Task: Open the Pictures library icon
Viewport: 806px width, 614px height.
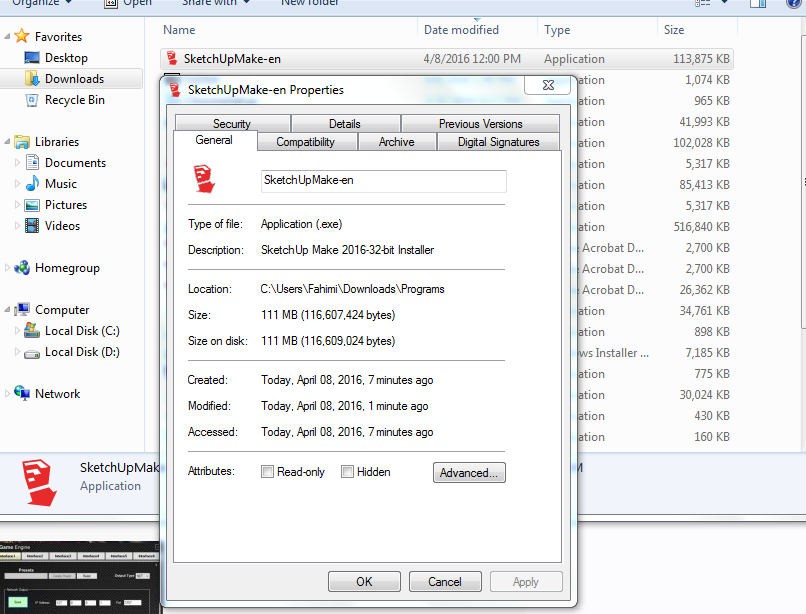Action: pyautogui.click(x=32, y=205)
